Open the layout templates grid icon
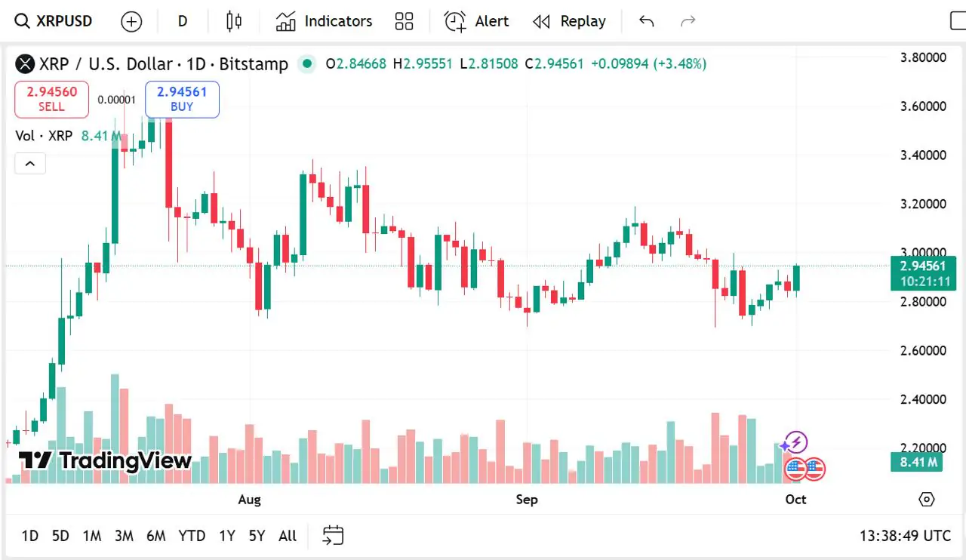The width and height of the screenshot is (966, 560). (x=405, y=21)
